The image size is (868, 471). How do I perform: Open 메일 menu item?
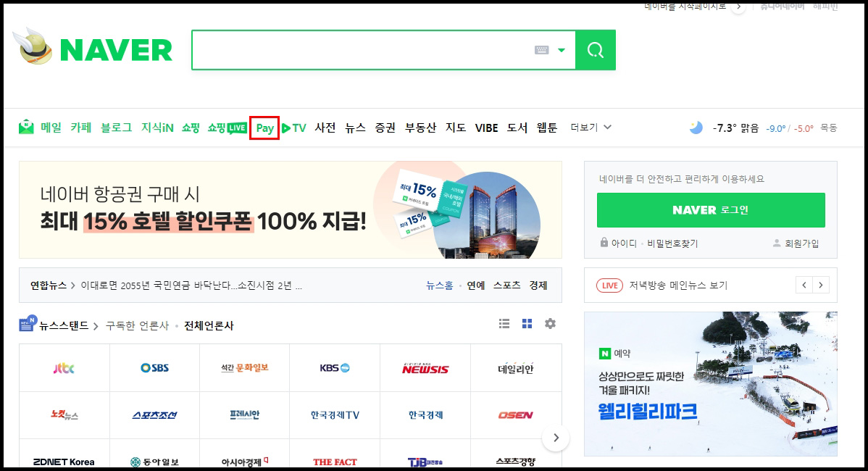point(51,128)
